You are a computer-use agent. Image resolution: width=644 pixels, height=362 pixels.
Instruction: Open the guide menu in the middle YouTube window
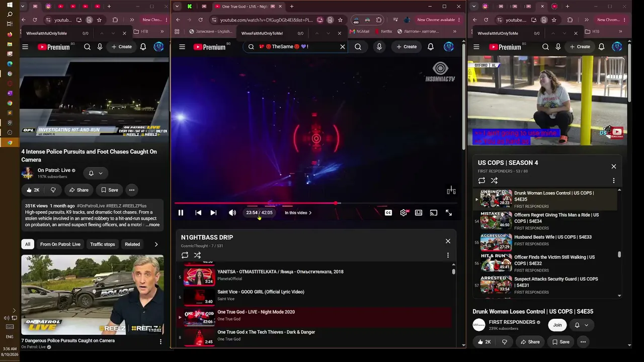(x=182, y=47)
